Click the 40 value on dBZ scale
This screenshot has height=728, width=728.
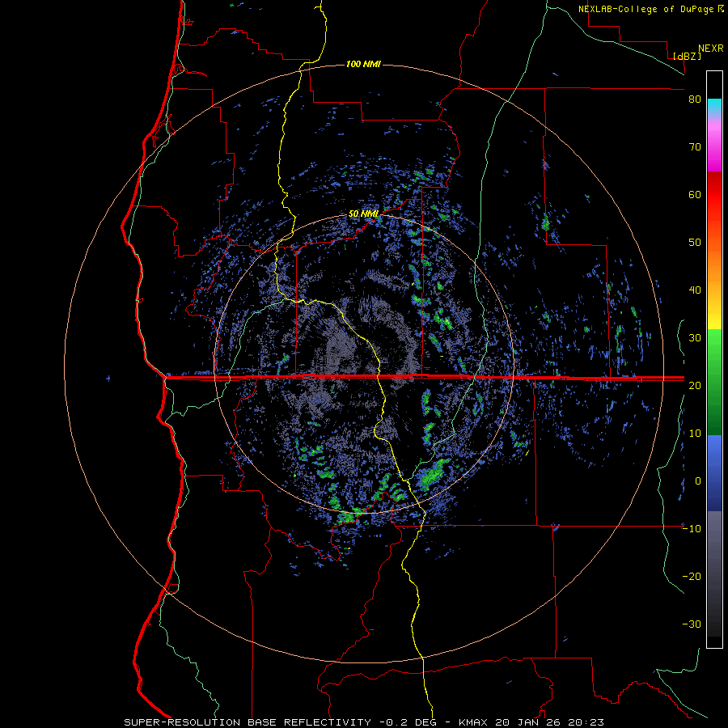tap(695, 290)
